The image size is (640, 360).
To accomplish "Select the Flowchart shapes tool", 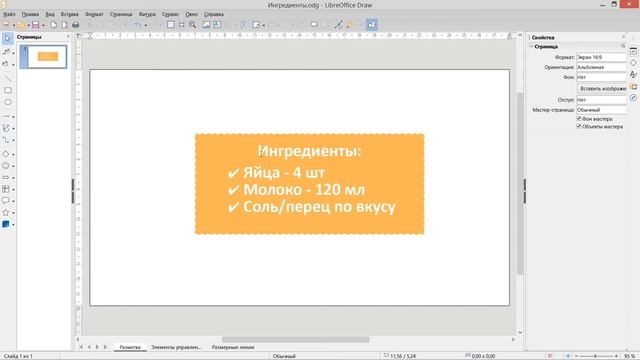I will (x=6, y=189).
